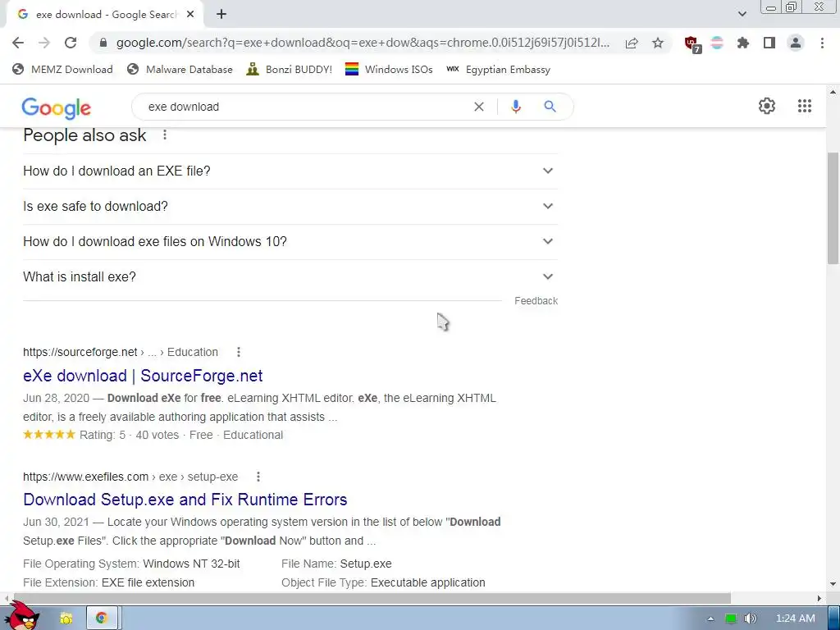Click the sourceforge.net Education breadcrumb URL
This screenshot has height=630, width=840.
121,352
